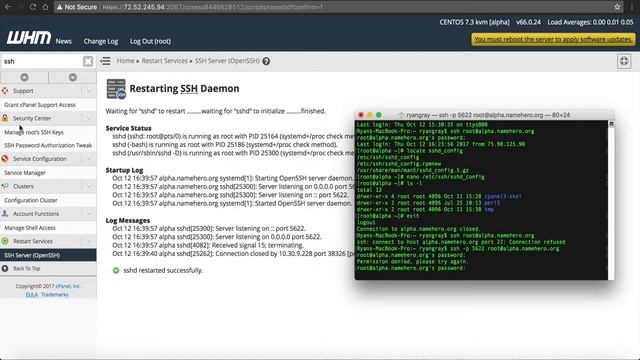Image resolution: width=640 pixels, height=360 pixels.
Task: Go to the Home breadcrumb
Action: 125,61
